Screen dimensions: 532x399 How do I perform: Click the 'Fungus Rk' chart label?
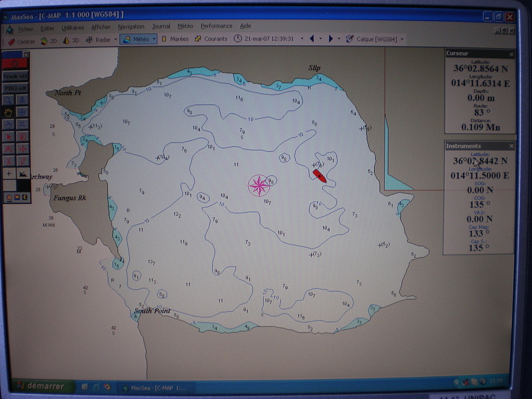[x=70, y=198]
